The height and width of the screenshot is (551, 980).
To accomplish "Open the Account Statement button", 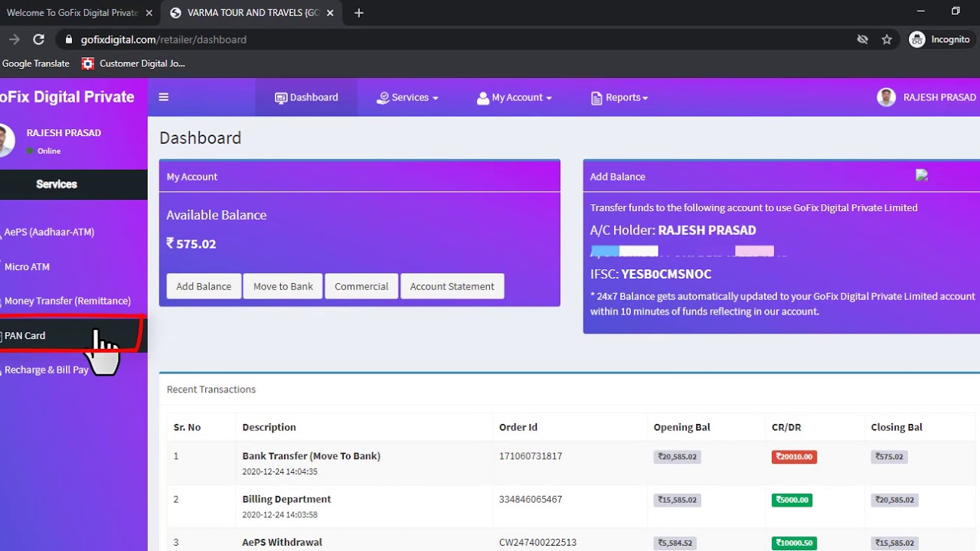I will 452,286.
